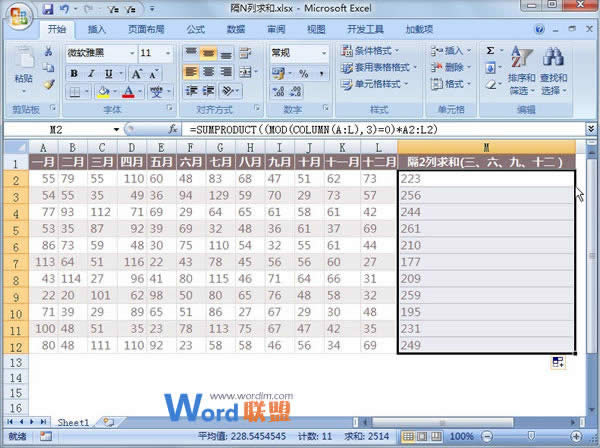Click the Sort and Filter icon
Image resolution: width=600 pixels, height=448 pixels.
pos(522,58)
